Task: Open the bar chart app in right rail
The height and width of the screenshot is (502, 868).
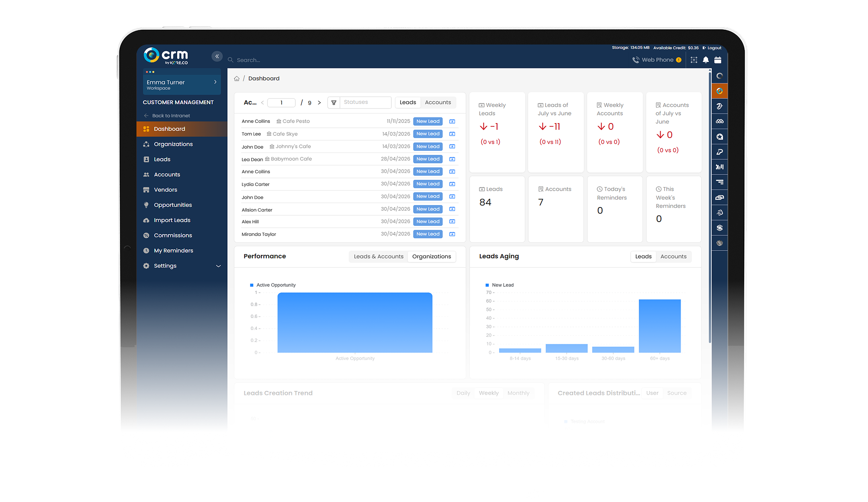Action: tap(719, 167)
